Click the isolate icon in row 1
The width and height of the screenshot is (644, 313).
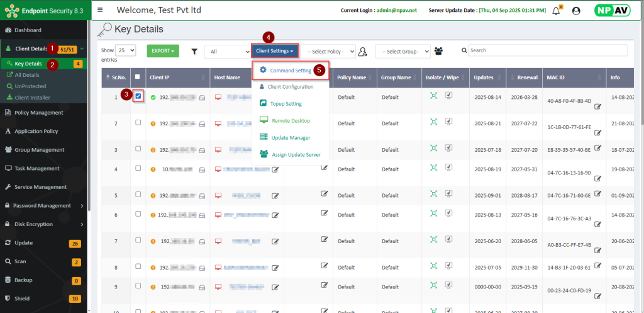[x=433, y=96]
